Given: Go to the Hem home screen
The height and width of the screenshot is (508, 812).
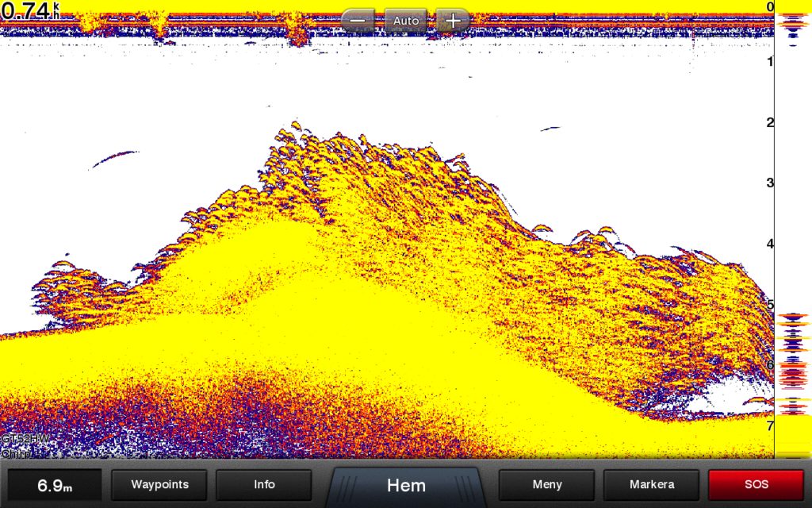Looking at the screenshot, I should pos(406,485).
